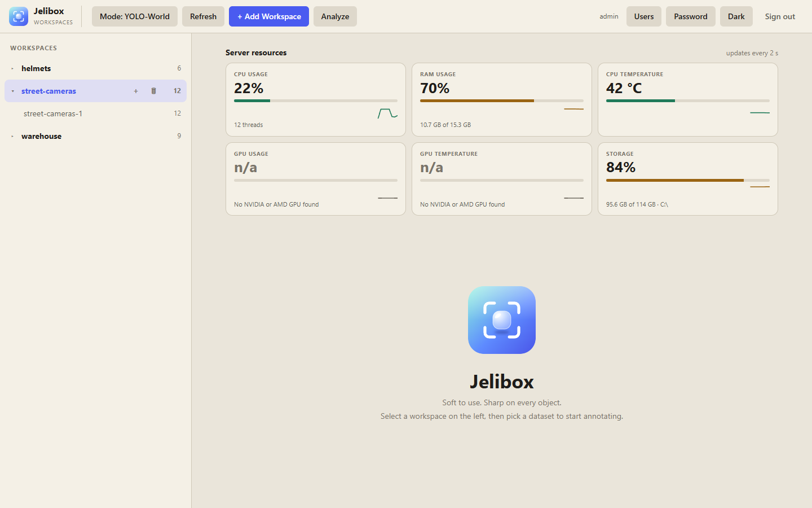This screenshot has width=812, height=508.
Task: Click the GPU usage 'n/a' value
Action: coord(246,167)
